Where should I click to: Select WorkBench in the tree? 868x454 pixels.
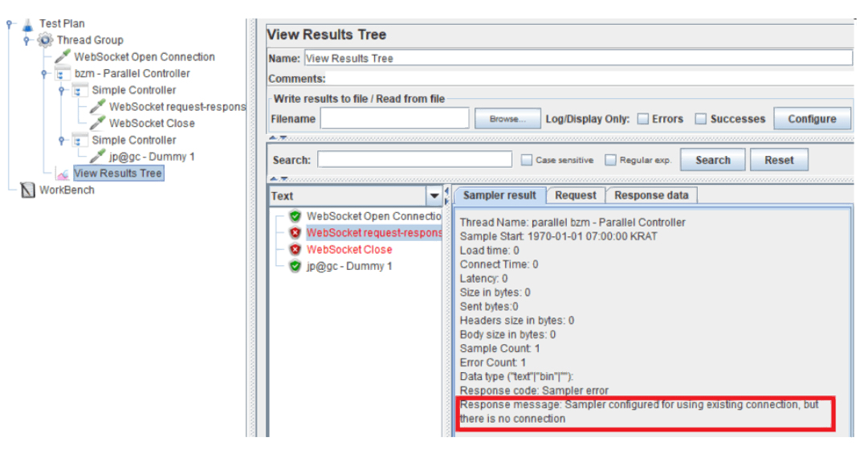click(x=67, y=190)
